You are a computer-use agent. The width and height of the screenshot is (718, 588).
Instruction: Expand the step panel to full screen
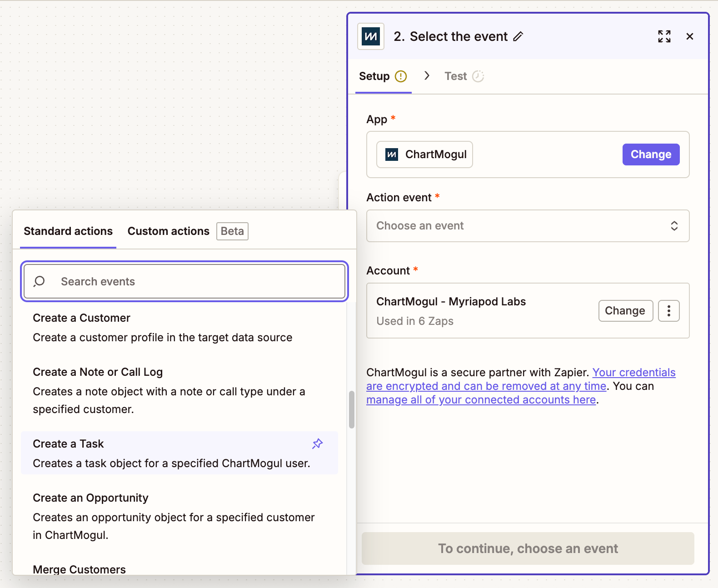tap(664, 36)
